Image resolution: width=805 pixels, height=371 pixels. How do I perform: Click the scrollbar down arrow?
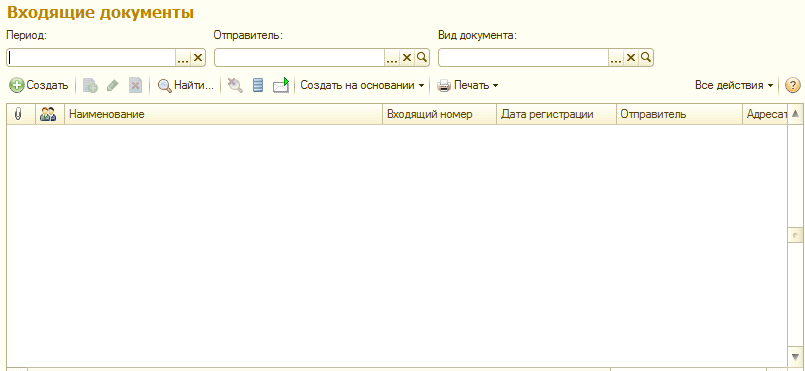795,357
